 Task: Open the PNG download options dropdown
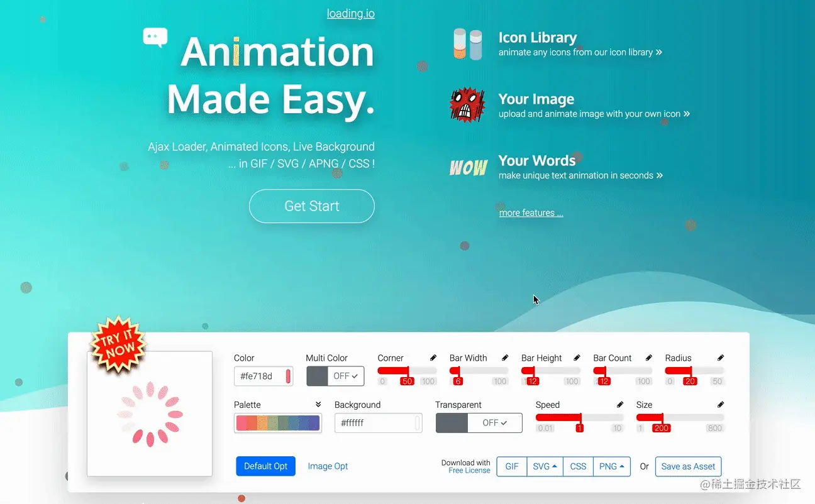click(612, 466)
